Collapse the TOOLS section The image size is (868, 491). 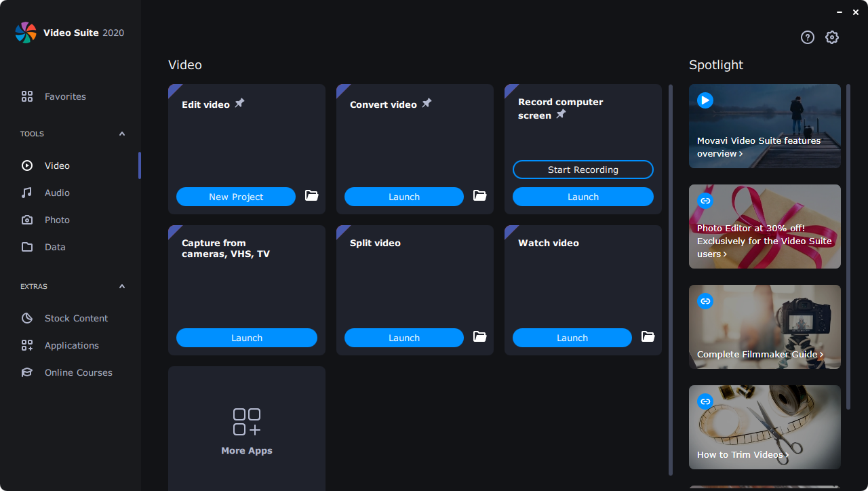[x=122, y=134]
